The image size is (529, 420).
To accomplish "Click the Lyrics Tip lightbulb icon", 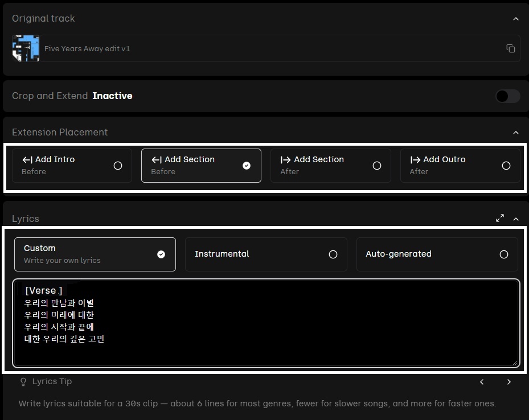I will click(23, 382).
